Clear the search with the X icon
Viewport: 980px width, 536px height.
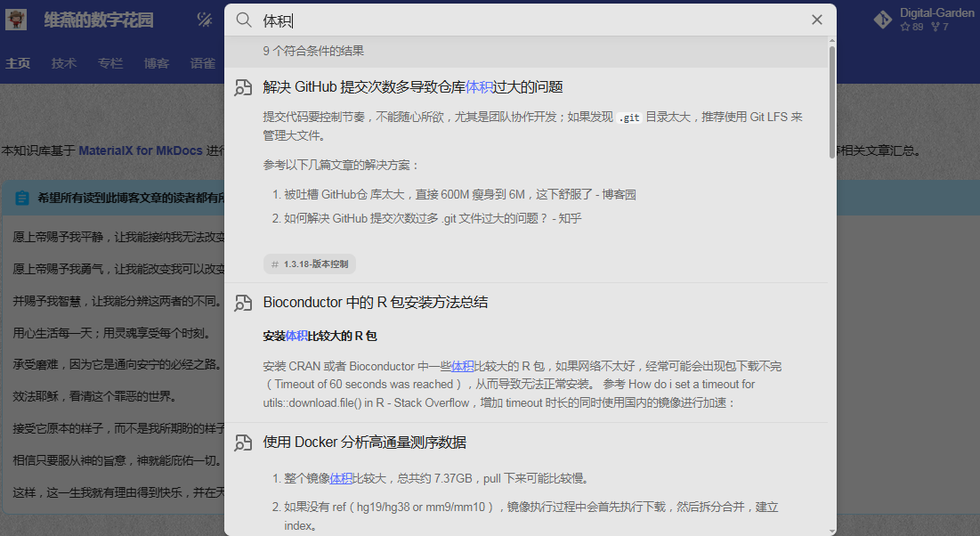816,20
